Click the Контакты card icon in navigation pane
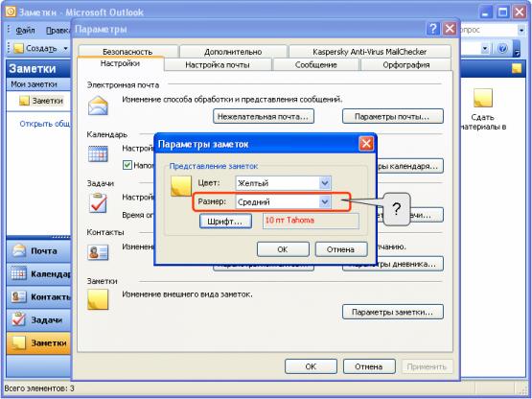Image resolution: width=532 pixels, height=399 pixels. coord(18,296)
